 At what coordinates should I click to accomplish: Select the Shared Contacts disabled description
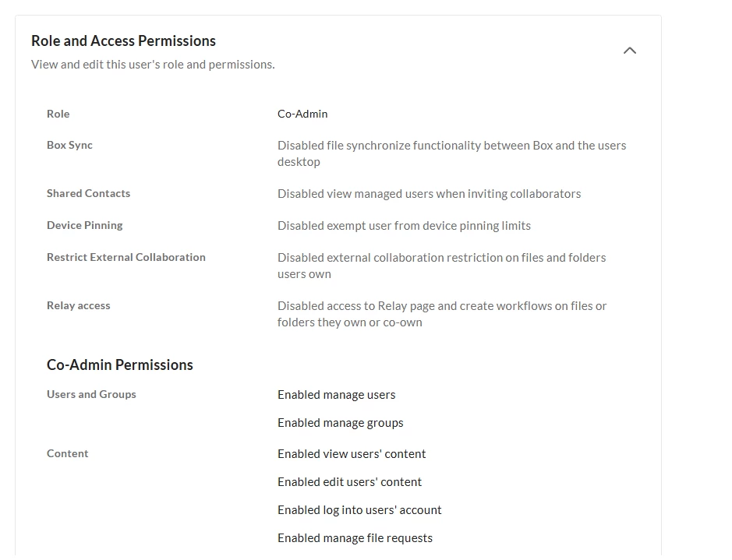pyautogui.click(x=429, y=193)
